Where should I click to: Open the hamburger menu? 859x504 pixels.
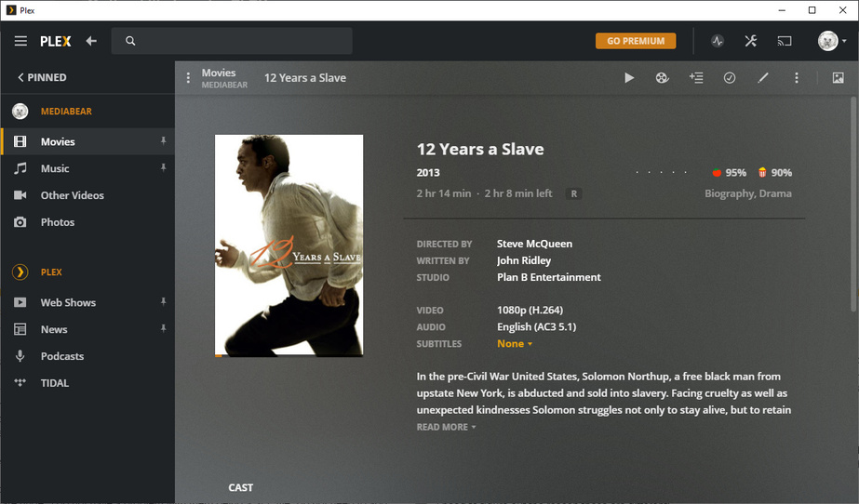point(20,41)
